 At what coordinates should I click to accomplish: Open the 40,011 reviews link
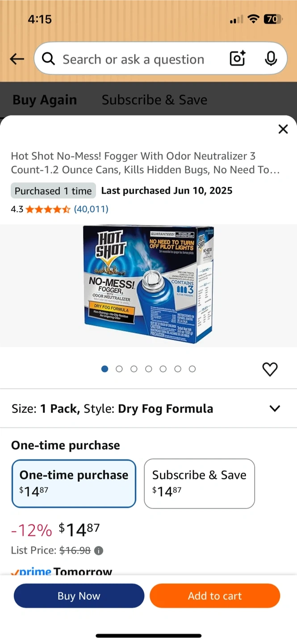click(x=91, y=209)
